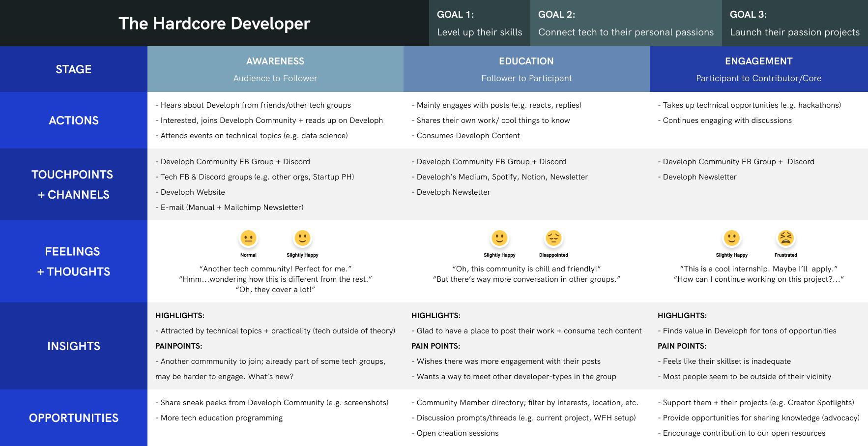
Task: Click the Disappointed emoji face
Action: click(553, 238)
